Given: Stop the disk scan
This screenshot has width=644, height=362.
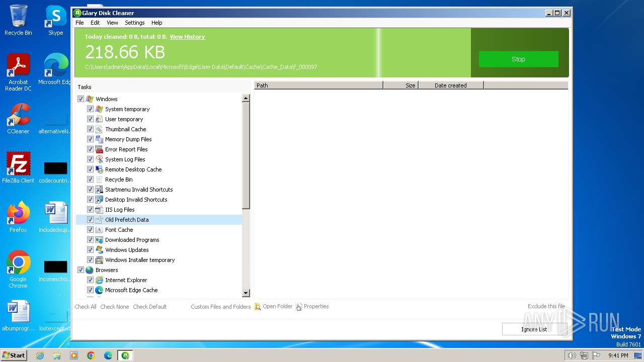Looking at the screenshot, I should pyautogui.click(x=518, y=59).
